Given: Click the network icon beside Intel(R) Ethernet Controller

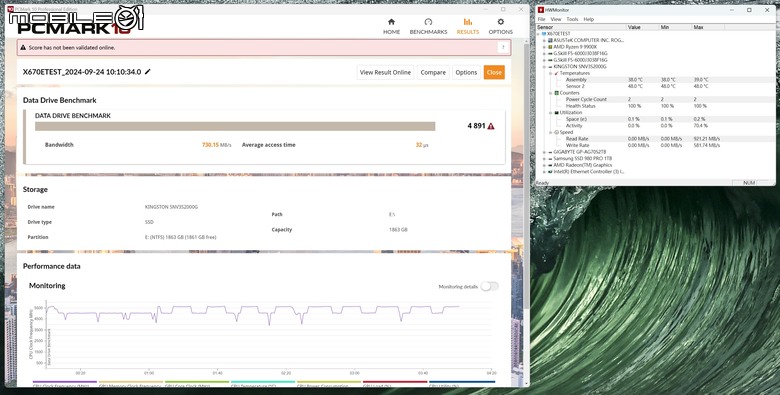Looking at the screenshot, I should (x=550, y=171).
